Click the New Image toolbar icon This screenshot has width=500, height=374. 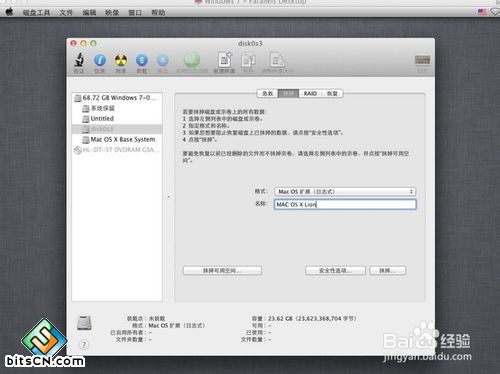pos(225,60)
